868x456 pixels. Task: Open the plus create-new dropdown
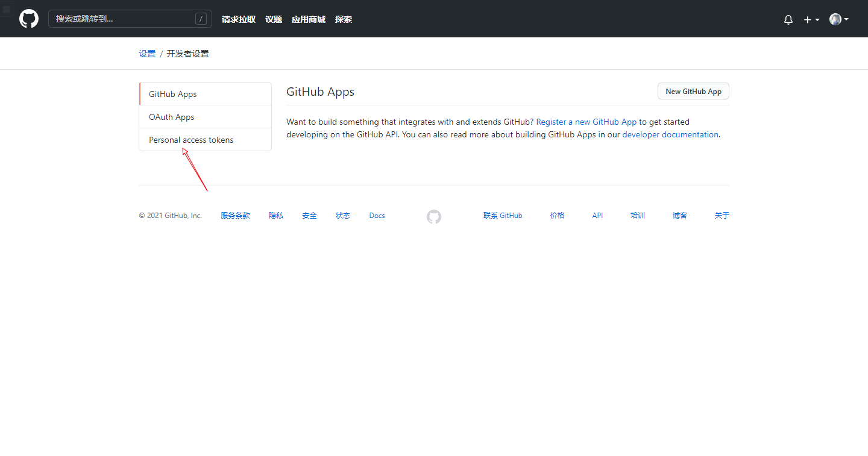tap(811, 19)
